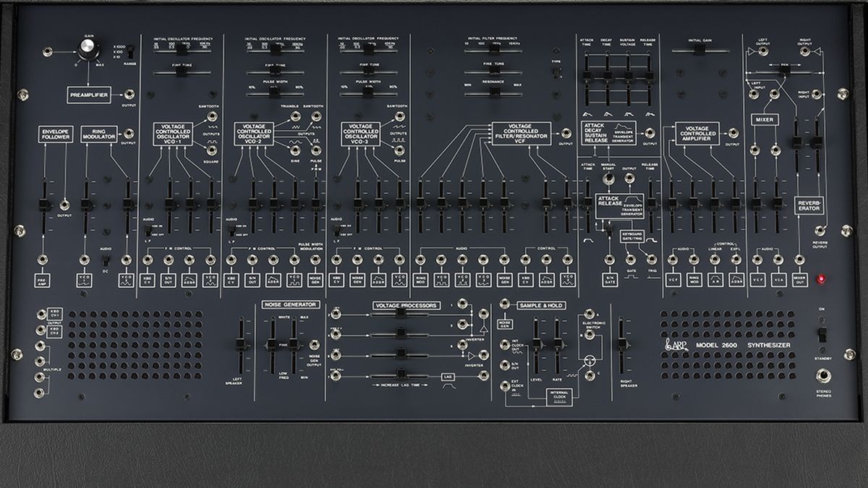
Task: Click the Manual Start button
Action: (609, 177)
